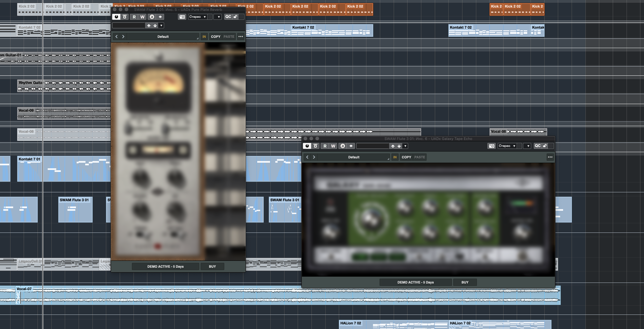The height and width of the screenshot is (329, 644).
Task: Click BUY in Pure Plate Reverb window
Action: tap(212, 266)
